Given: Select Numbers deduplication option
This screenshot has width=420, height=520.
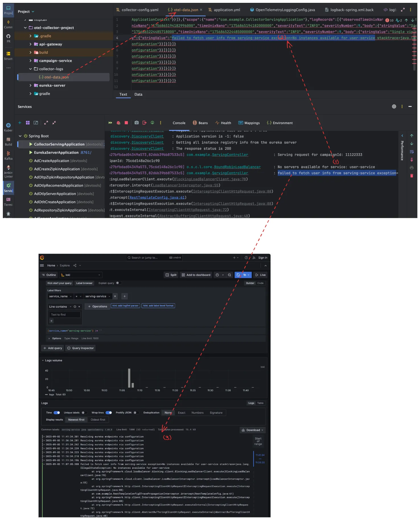Looking at the screenshot, I should (x=197, y=413).
